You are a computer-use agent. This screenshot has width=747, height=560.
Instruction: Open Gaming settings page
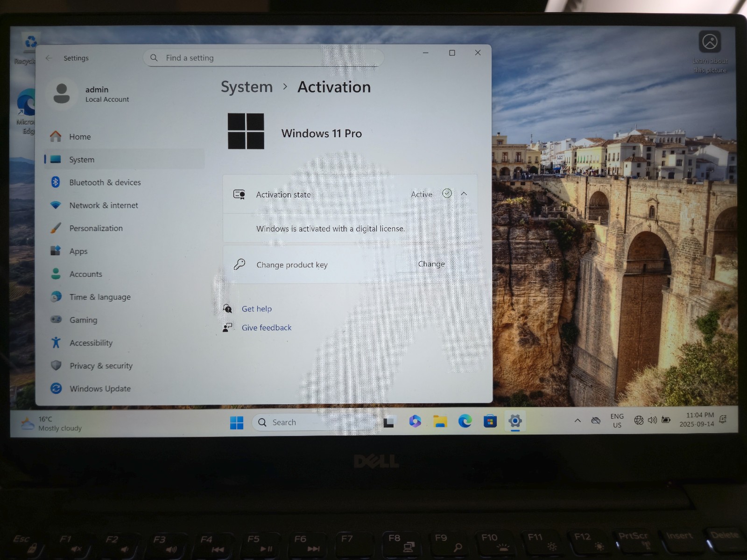[125, 320]
